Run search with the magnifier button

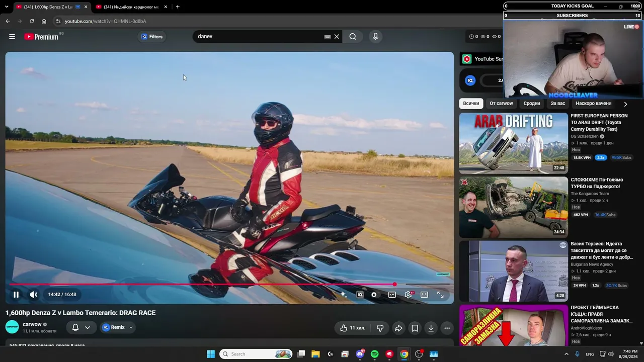(353, 37)
